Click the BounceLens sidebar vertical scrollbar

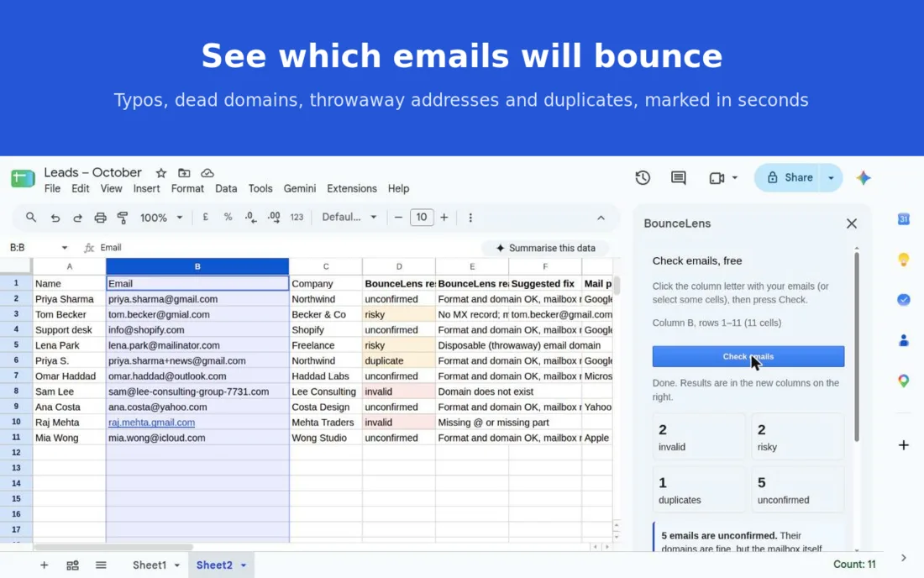(x=856, y=346)
